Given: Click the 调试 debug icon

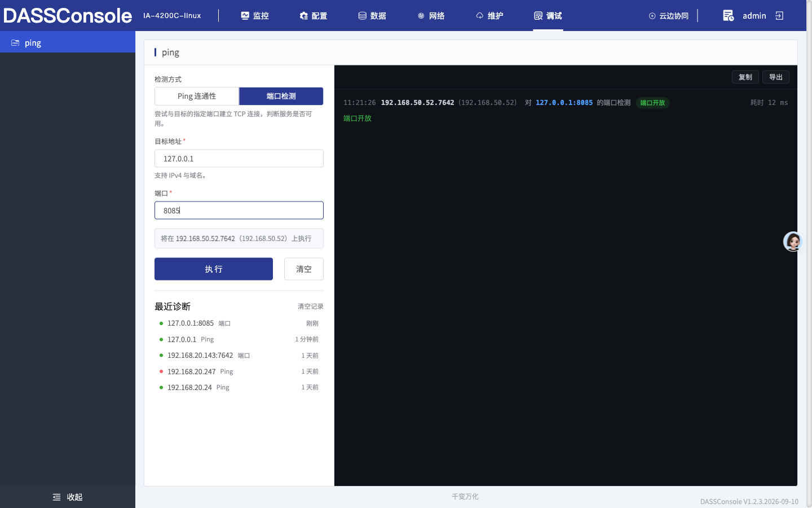Looking at the screenshot, I should tap(539, 16).
